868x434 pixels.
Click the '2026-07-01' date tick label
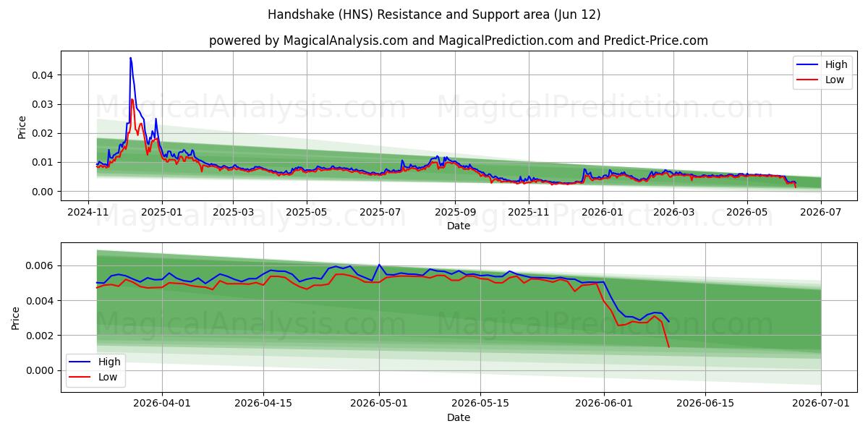click(821, 404)
